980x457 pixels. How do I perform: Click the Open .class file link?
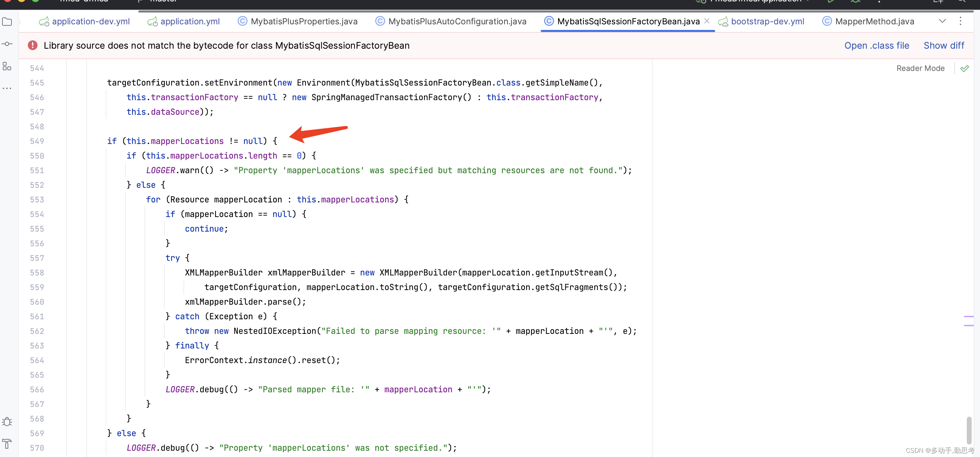(876, 46)
